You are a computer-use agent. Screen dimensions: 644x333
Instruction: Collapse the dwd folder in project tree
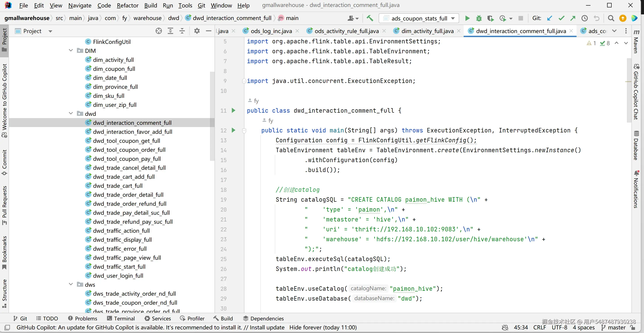click(x=71, y=114)
